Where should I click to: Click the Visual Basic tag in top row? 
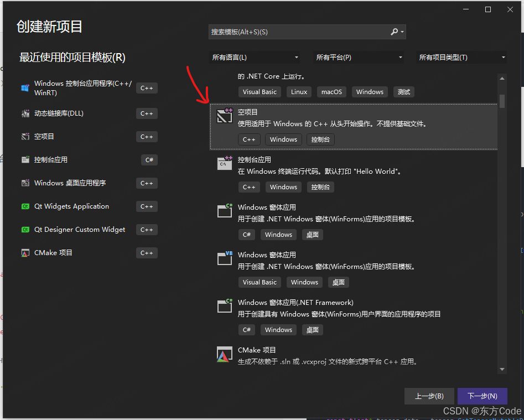260,92
